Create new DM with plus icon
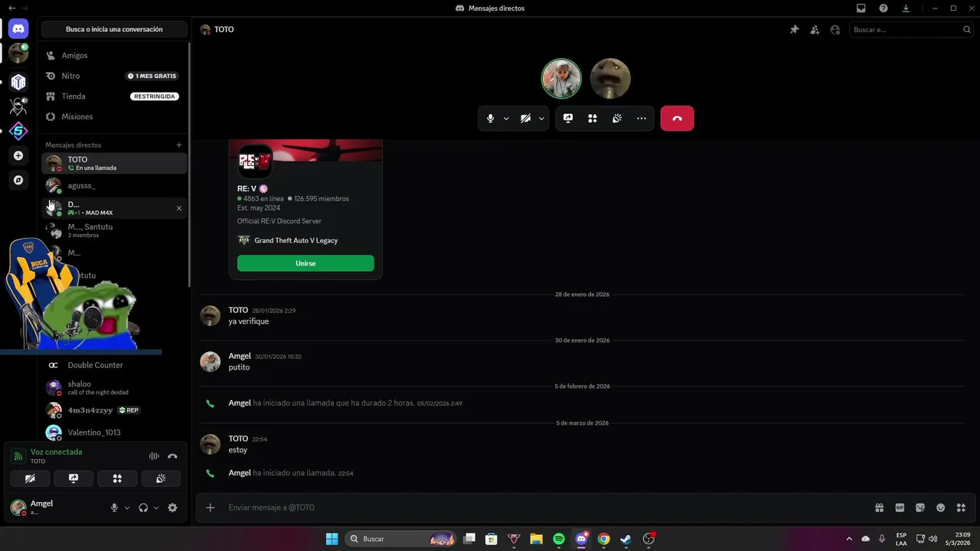The width and height of the screenshot is (980, 551). coord(179,145)
